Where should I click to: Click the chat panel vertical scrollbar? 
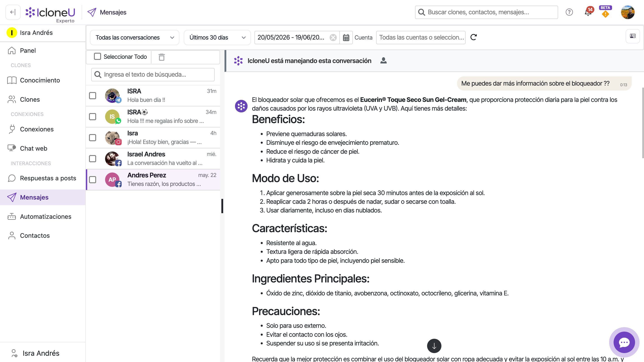643,122
